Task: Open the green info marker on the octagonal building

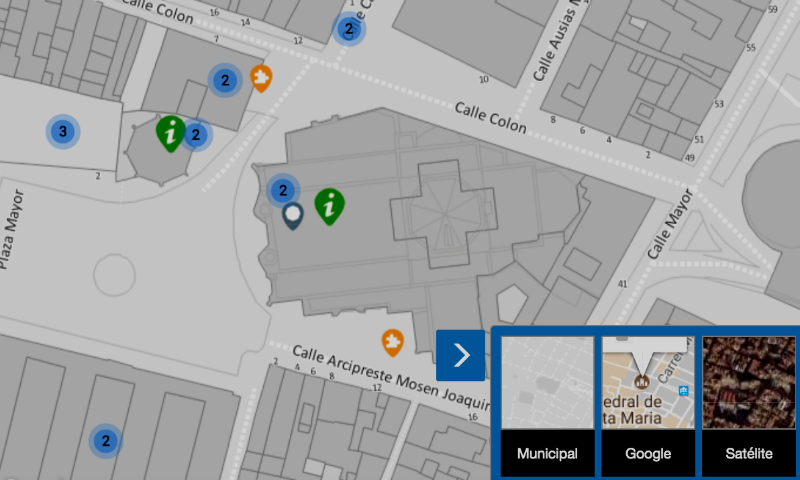Action: point(171,131)
